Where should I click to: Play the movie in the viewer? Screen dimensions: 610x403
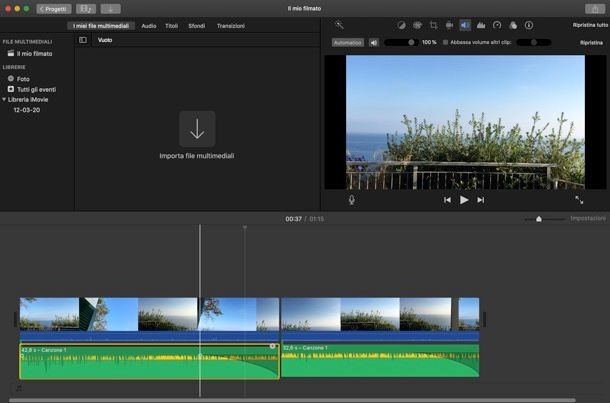click(464, 200)
